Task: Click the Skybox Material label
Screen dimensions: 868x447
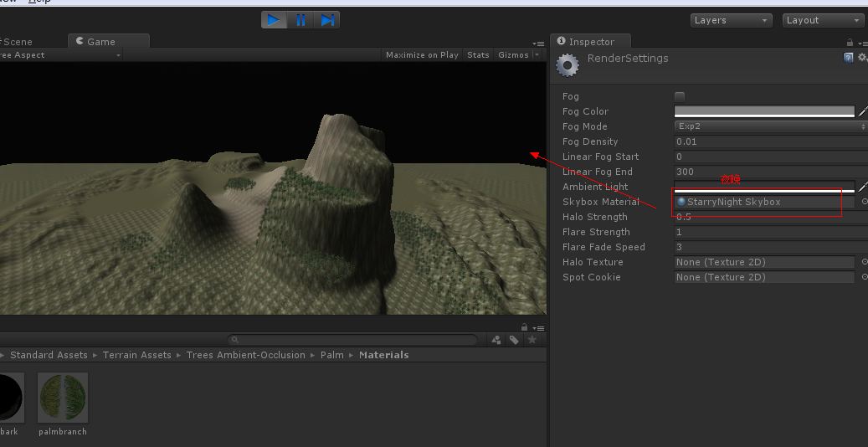Action: coord(601,203)
